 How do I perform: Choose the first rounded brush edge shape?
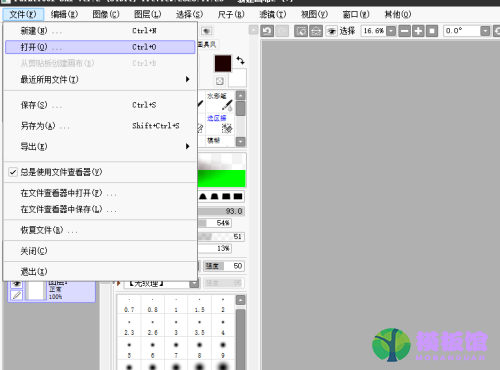[203, 196]
